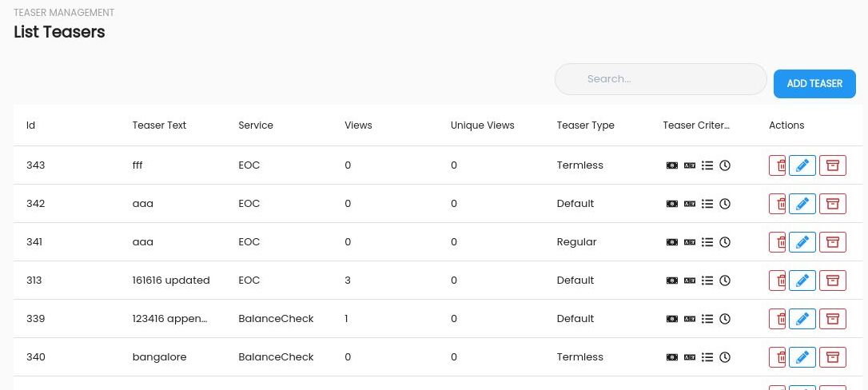Select the Service column header
The width and height of the screenshot is (868, 390).
(x=256, y=125)
